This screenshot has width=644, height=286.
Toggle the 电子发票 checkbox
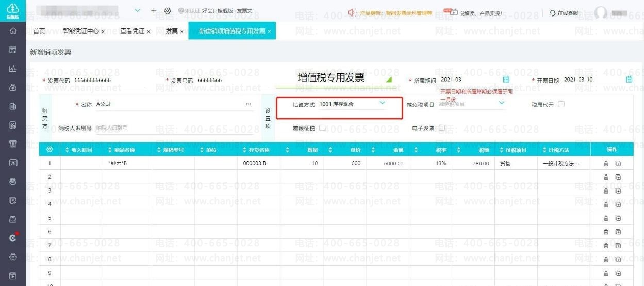point(442,128)
